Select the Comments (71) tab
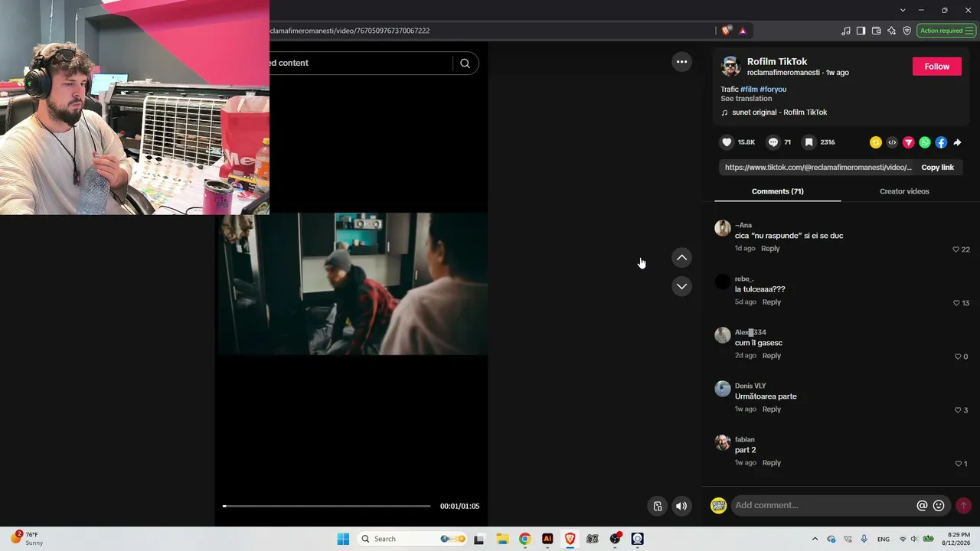Viewport: 980px width, 551px height. (x=778, y=191)
